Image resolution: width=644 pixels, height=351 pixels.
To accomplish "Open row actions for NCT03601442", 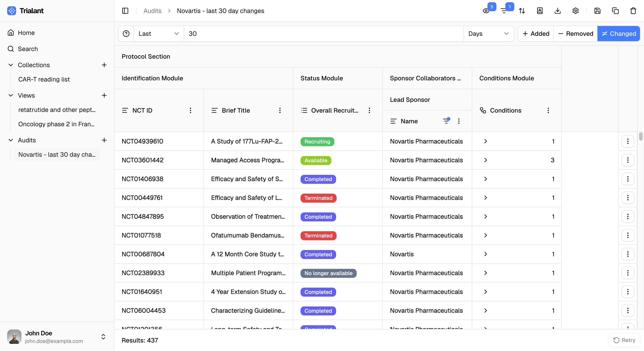I will tap(627, 160).
